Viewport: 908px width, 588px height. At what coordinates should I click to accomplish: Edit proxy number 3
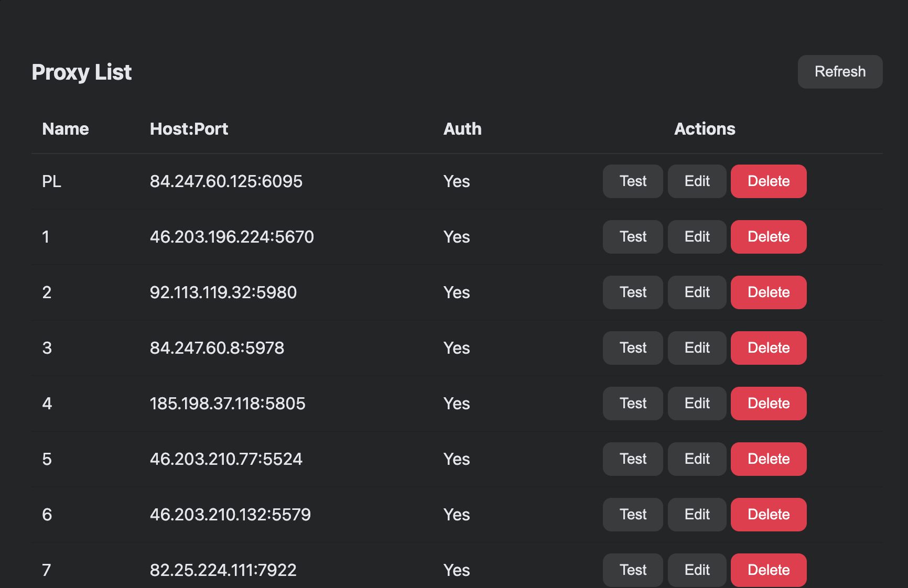pyautogui.click(x=697, y=347)
